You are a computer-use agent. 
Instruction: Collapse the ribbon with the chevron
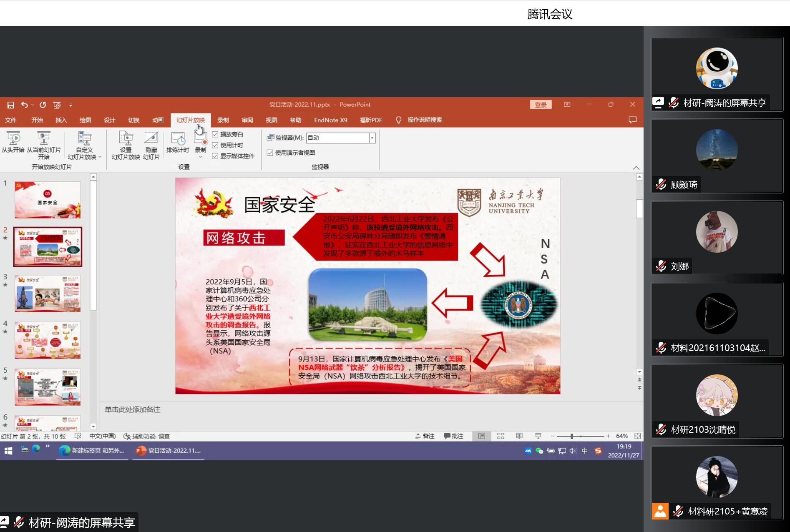[x=636, y=168]
